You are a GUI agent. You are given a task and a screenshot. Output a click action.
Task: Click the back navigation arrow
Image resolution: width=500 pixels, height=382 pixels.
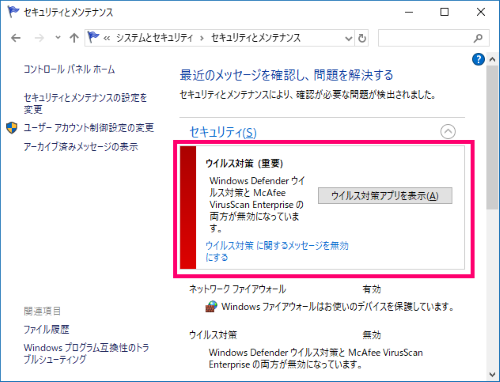(16, 38)
